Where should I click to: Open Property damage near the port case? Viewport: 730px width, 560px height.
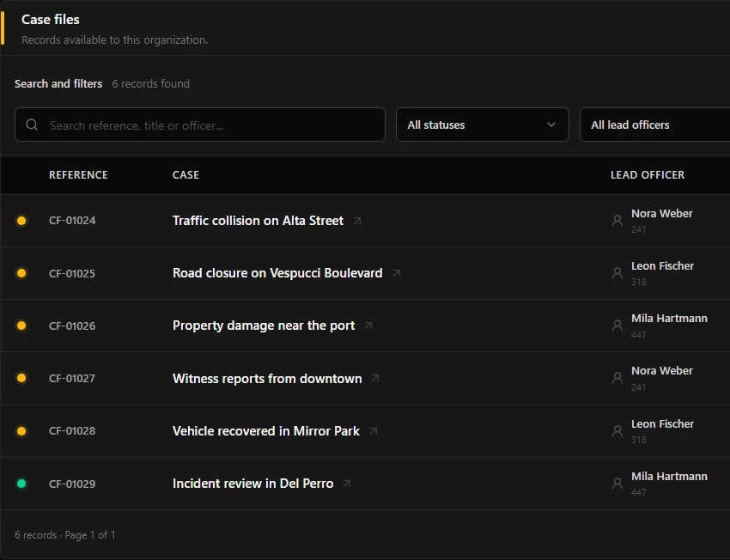[x=264, y=326]
